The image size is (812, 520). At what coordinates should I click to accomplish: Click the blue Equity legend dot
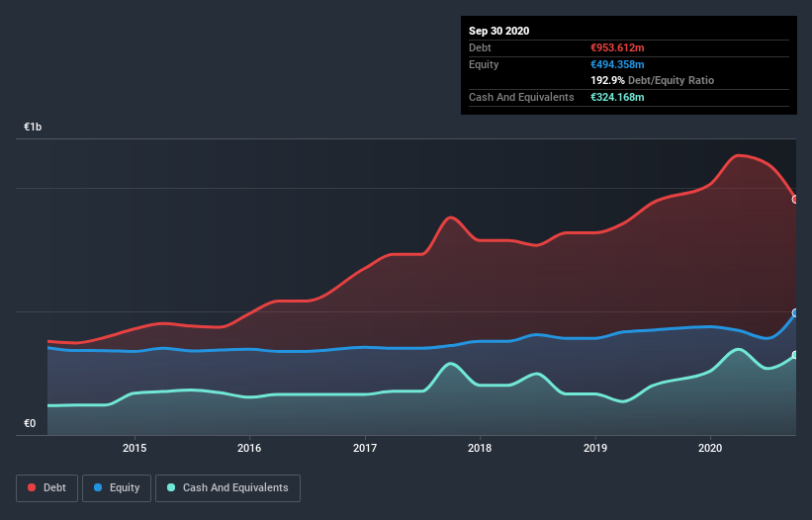coord(98,487)
